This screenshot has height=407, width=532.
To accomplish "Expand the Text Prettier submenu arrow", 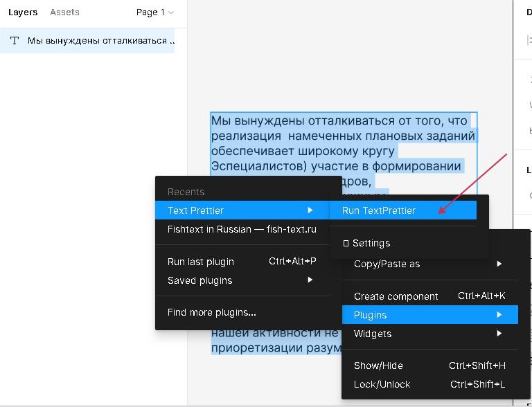I will click(310, 210).
